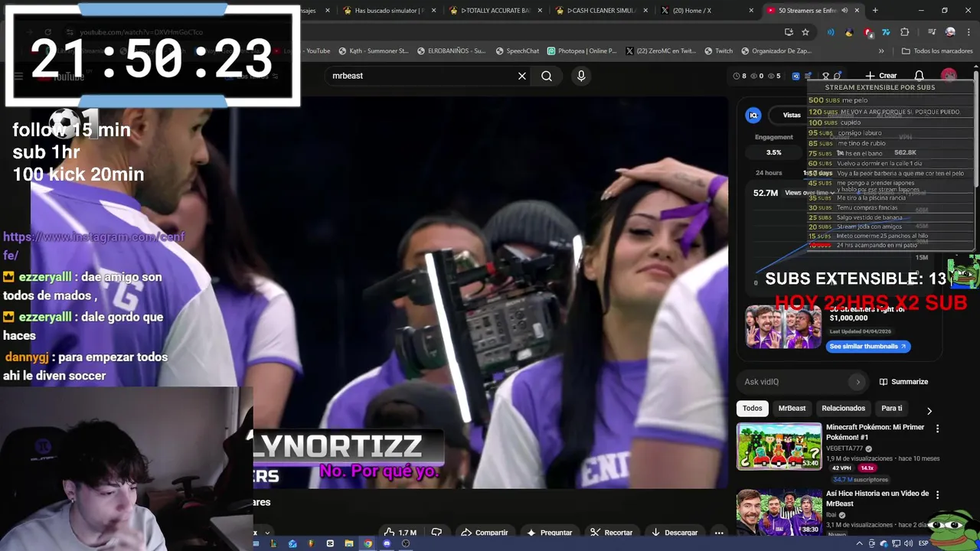Select the Todos filter chip
This screenshot has width=980, height=551.
753,408
